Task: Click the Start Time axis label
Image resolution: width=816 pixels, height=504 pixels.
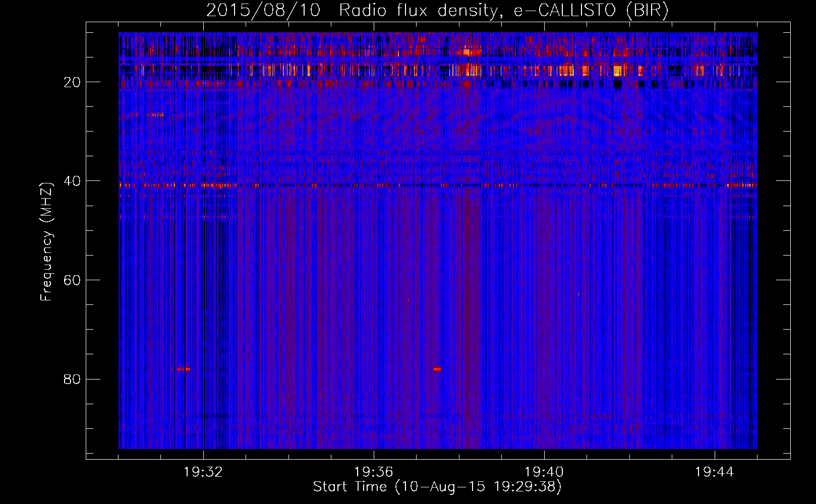Action: click(x=437, y=487)
